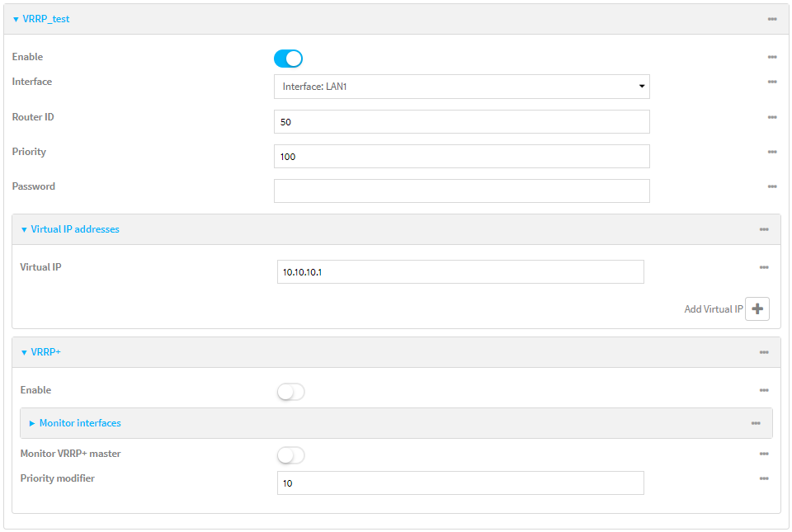Click the ellipsis next to the Virtual IP field
The width and height of the screenshot is (792, 532).
point(764,267)
